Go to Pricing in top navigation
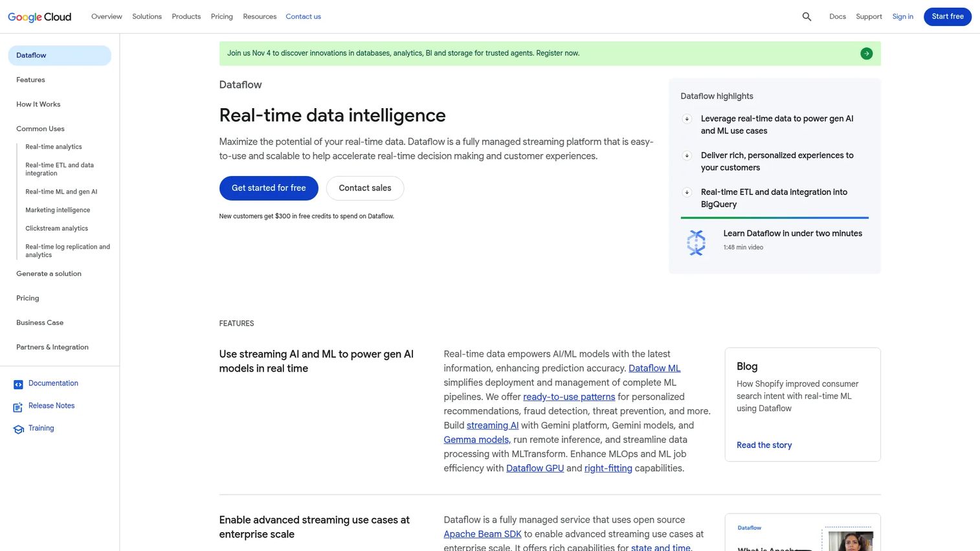This screenshot has width=980, height=551. pos(222,17)
